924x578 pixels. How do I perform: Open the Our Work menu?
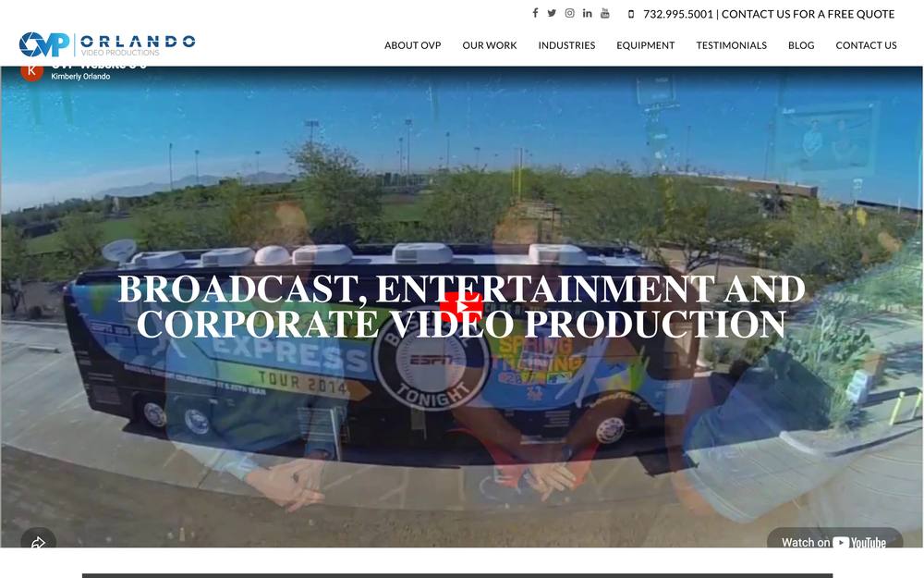tap(489, 45)
